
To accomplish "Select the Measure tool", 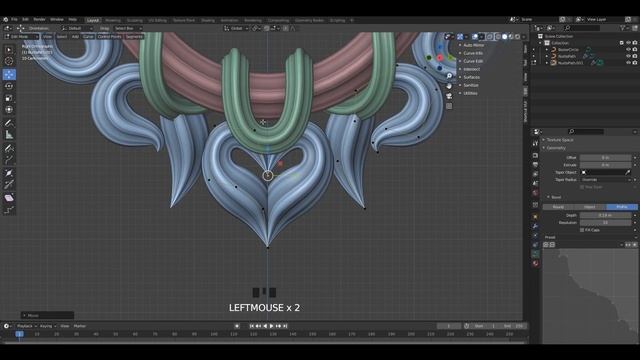I will click(x=9, y=135).
